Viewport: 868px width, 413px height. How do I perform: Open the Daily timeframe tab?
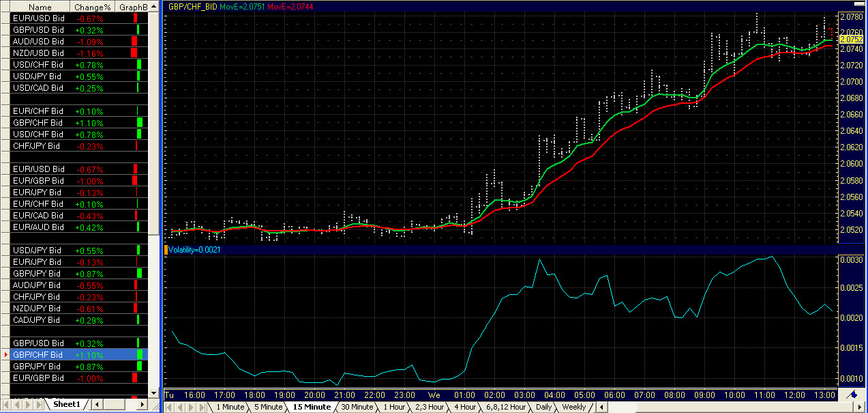[x=543, y=408]
